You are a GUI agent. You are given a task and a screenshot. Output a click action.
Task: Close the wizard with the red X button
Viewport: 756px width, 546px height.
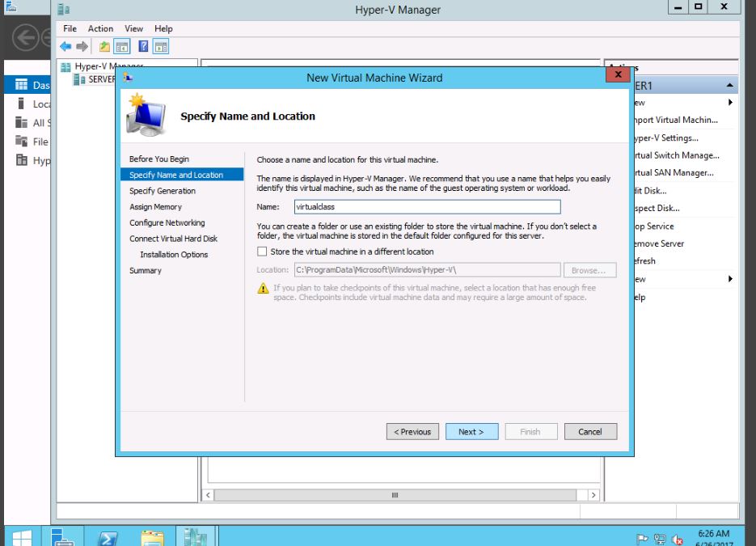(618, 74)
